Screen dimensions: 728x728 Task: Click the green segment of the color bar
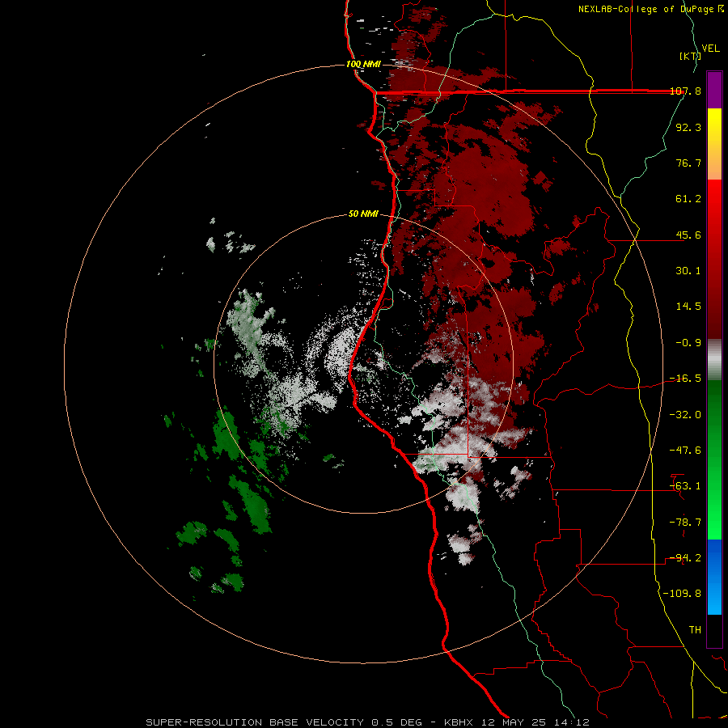tap(714, 459)
